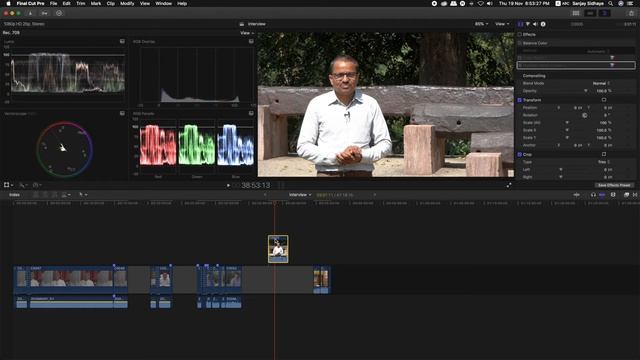Click the Index button in the timeline
The width and height of the screenshot is (640, 360).
click(x=14, y=195)
